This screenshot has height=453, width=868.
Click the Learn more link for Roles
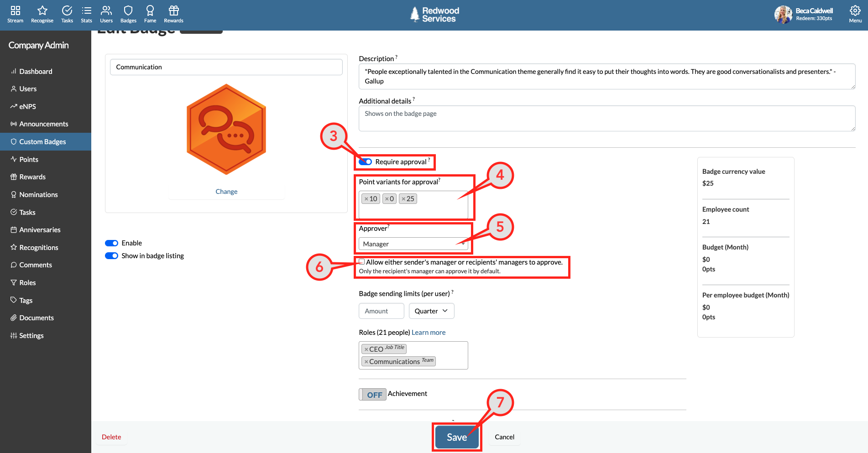point(428,332)
